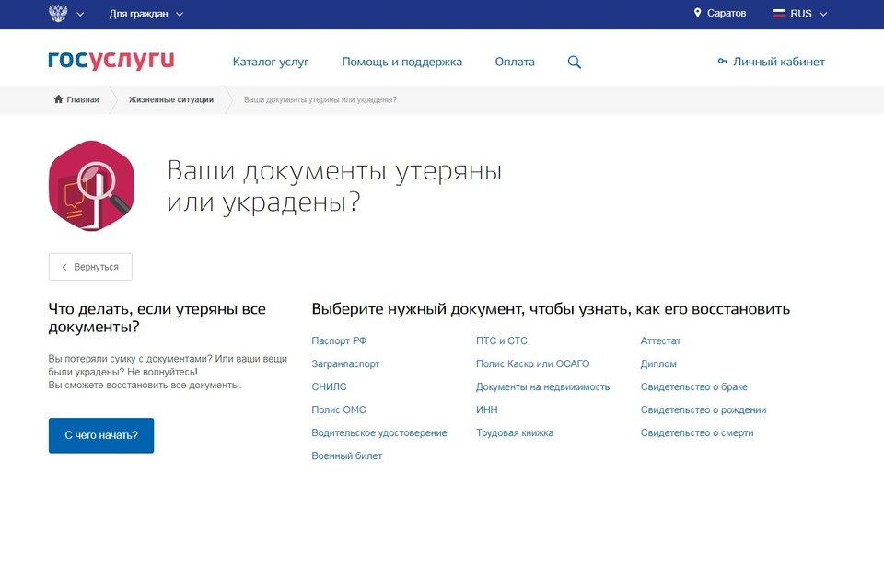The image size is (884, 588).
Task: Open the "СНИЛС" link
Action: pyautogui.click(x=329, y=386)
